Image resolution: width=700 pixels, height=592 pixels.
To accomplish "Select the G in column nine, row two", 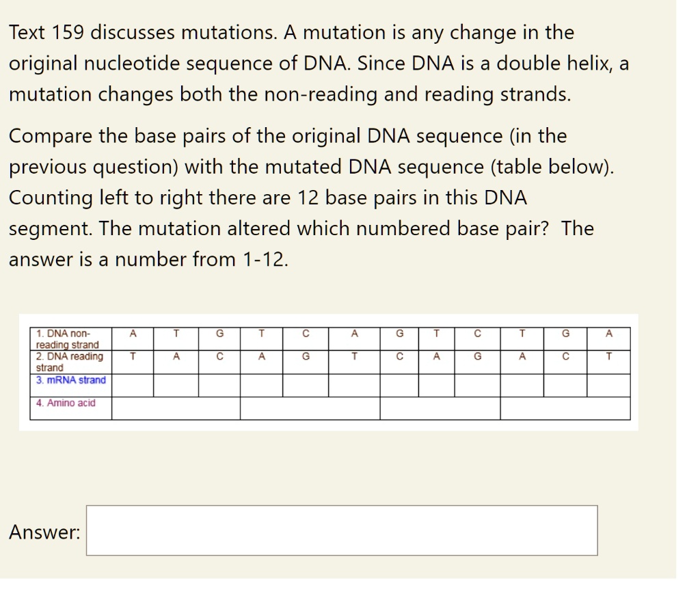I will coord(478,358).
